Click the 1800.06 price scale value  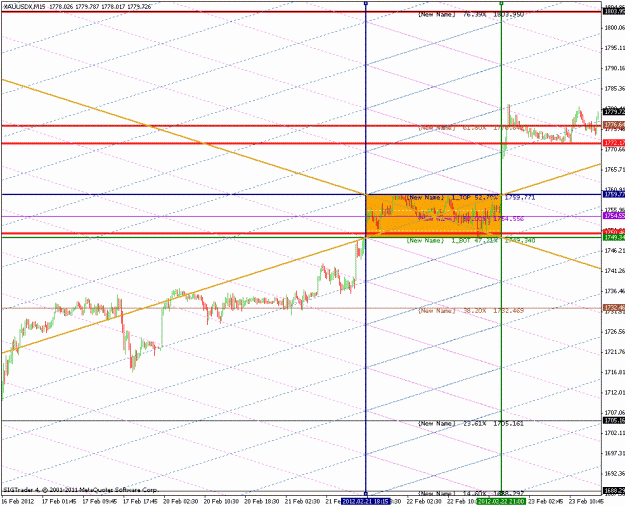tap(615, 28)
